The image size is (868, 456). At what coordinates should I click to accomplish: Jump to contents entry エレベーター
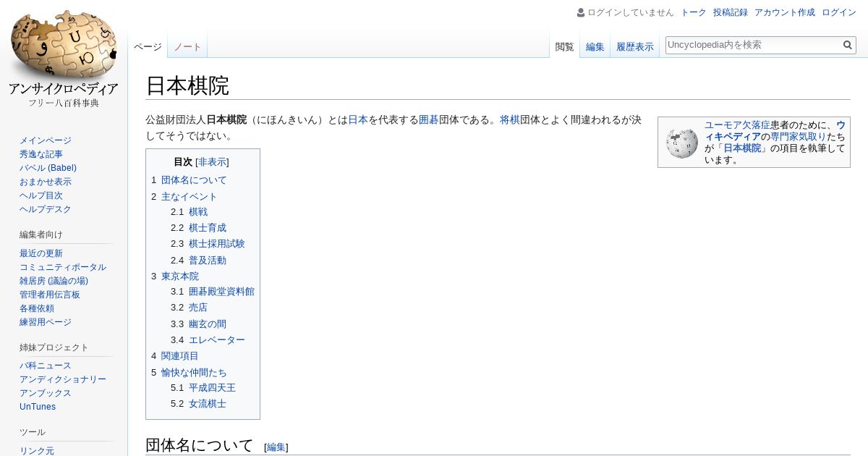coord(217,340)
